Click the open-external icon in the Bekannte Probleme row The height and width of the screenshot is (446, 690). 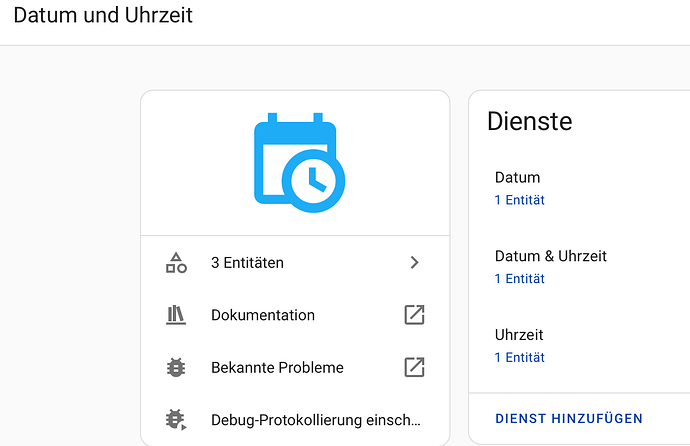tap(414, 367)
